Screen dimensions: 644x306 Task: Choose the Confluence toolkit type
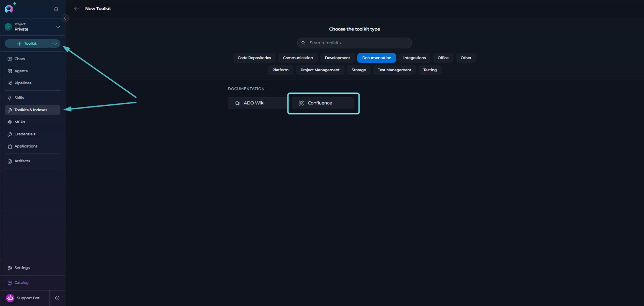click(323, 103)
